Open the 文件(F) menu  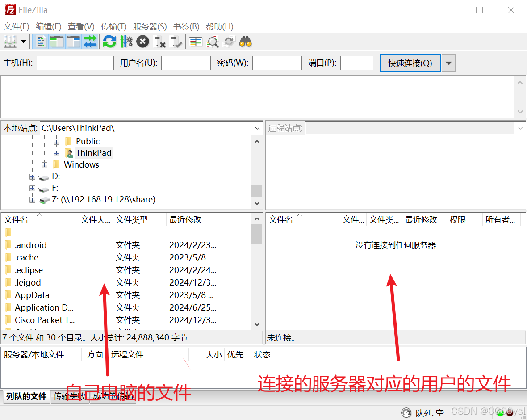[x=16, y=26]
